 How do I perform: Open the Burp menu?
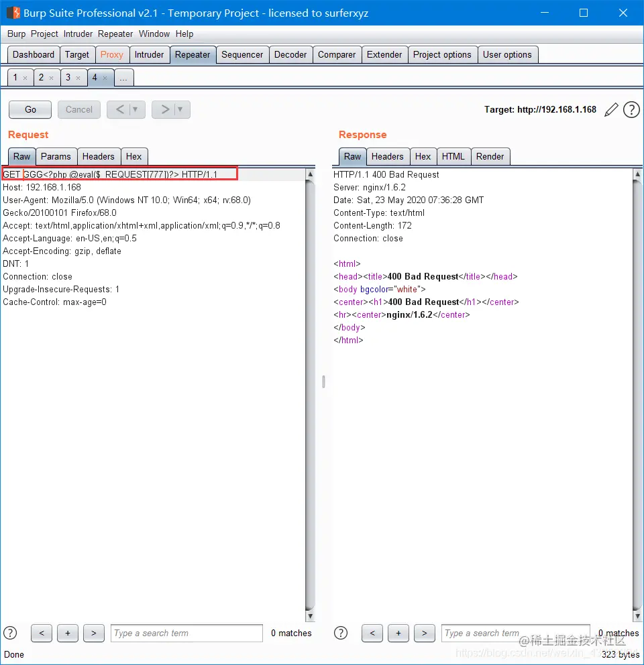(x=16, y=34)
